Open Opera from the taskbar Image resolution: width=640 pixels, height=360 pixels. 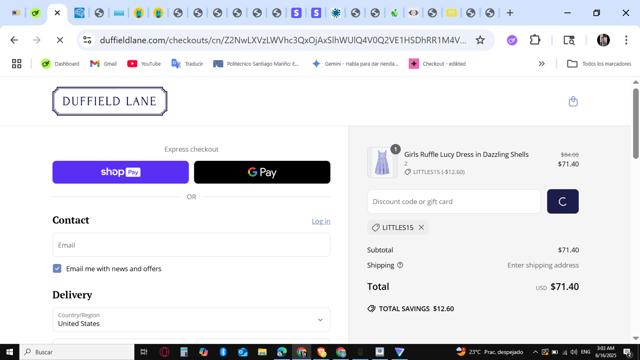click(164, 352)
